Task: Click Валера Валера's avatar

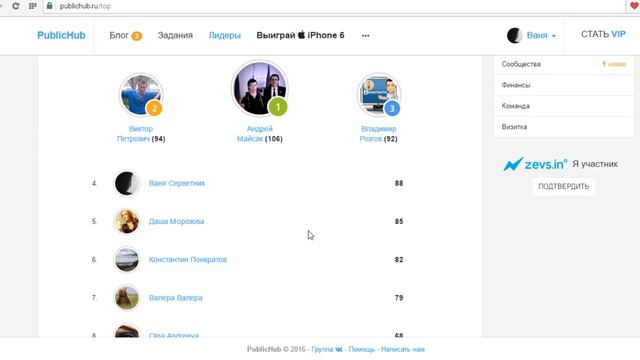Action: tap(127, 298)
